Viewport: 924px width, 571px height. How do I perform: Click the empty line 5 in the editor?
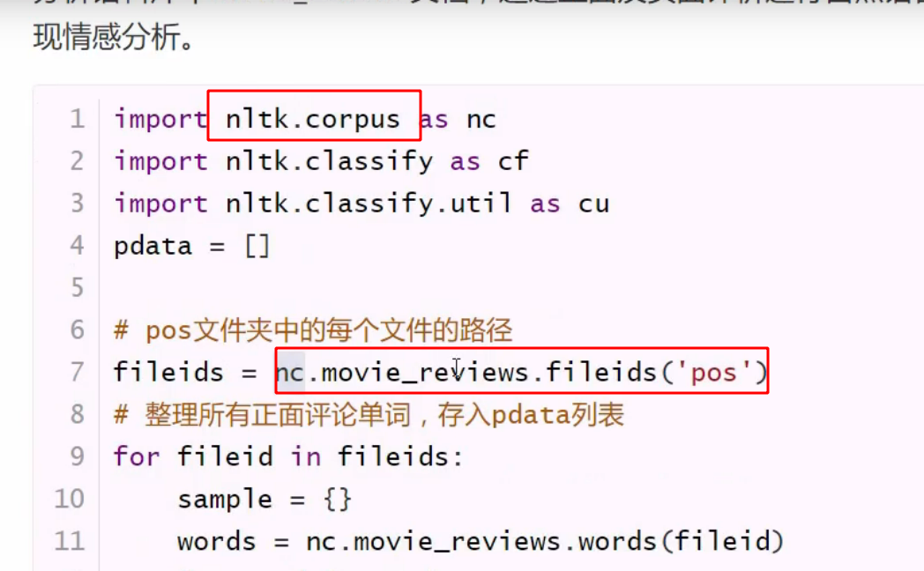(265, 287)
